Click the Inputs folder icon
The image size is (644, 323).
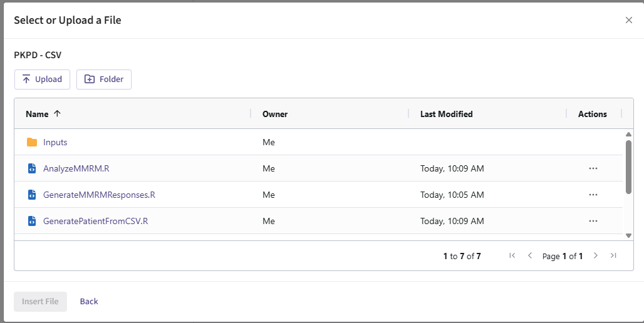[32, 142]
